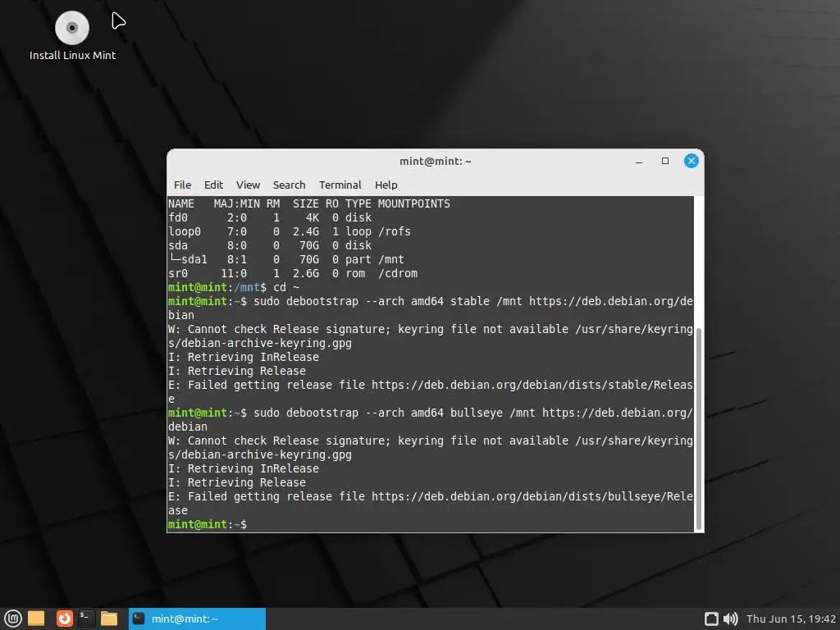Click the 'sr0' row showing /cdrom
840x630 pixels.
click(293, 273)
